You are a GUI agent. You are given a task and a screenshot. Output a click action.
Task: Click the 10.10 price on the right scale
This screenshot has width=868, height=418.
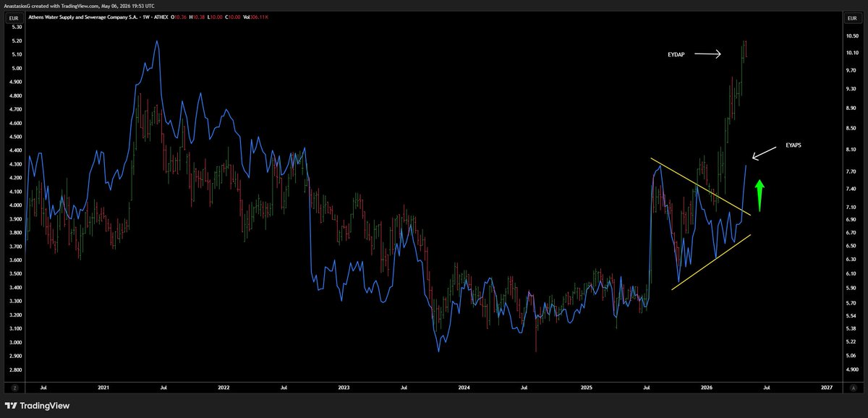click(x=852, y=53)
